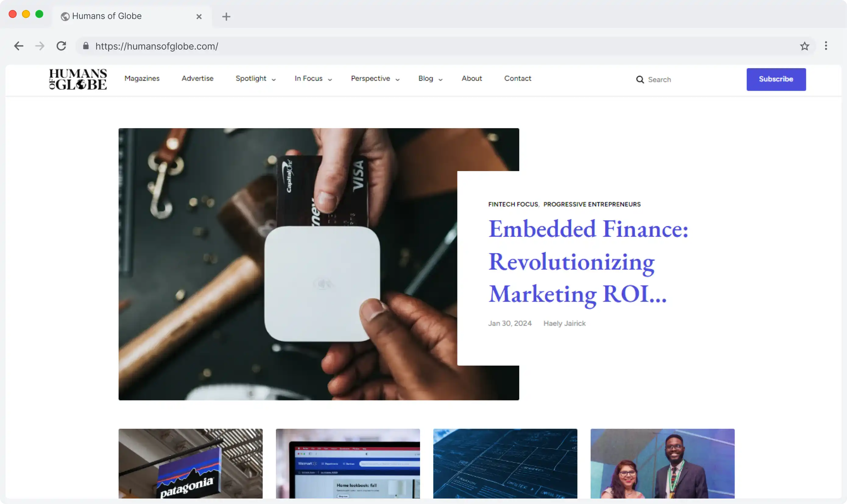The height and width of the screenshot is (504, 847).
Task: Toggle the Advertise navigation tab
Action: [197, 79]
